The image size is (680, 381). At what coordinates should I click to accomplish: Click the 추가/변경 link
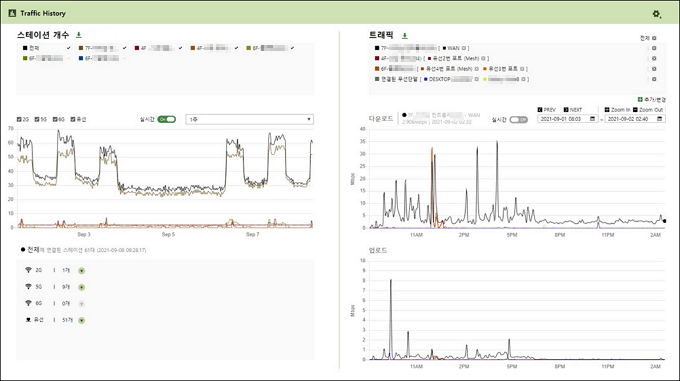(655, 100)
